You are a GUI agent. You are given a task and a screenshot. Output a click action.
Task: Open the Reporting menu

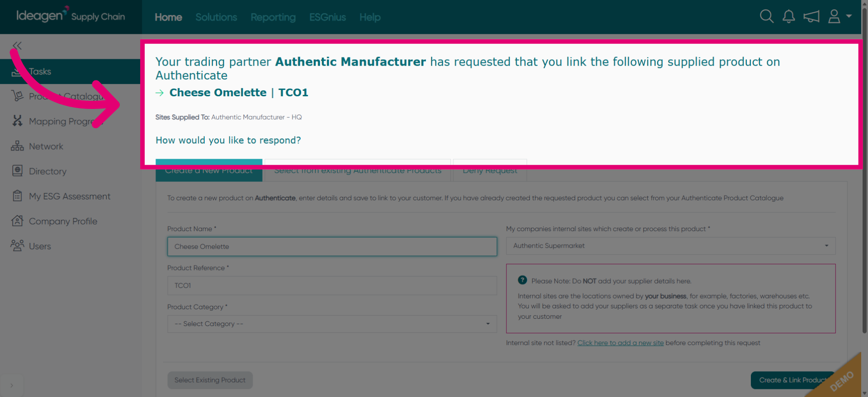[x=273, y=17]
